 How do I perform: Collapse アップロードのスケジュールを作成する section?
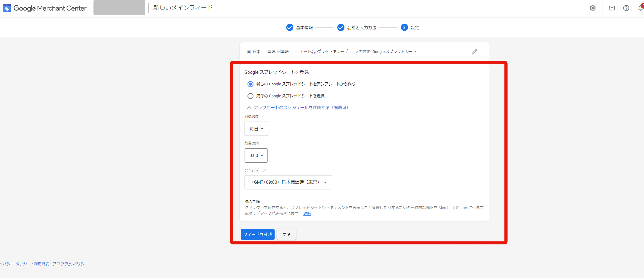[297, 108]
